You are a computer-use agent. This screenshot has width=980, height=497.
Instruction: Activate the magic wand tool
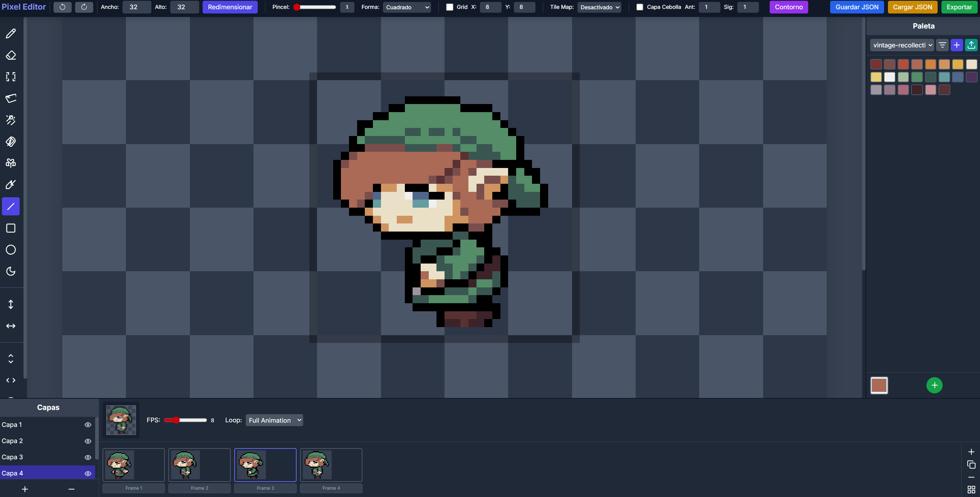click(x=11, y=120)
